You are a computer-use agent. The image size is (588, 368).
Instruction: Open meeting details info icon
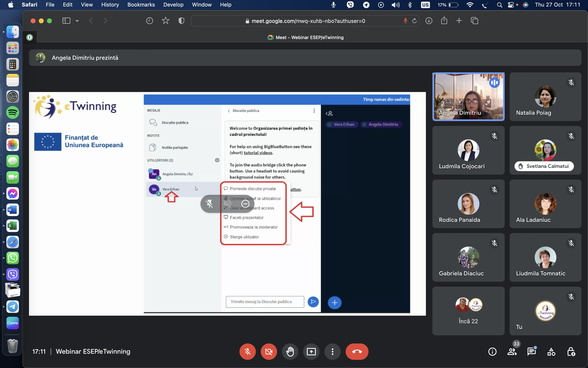click(492, 352)
